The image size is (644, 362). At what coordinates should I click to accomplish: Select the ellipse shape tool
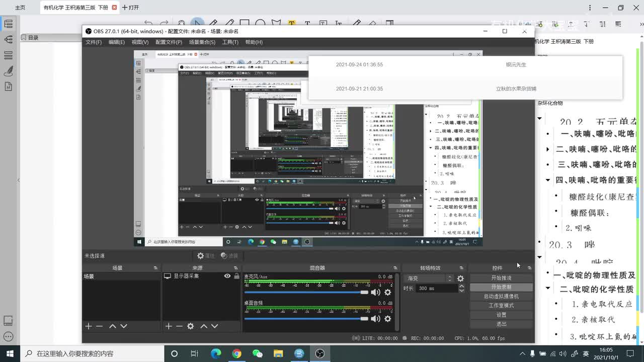point(260,23)
